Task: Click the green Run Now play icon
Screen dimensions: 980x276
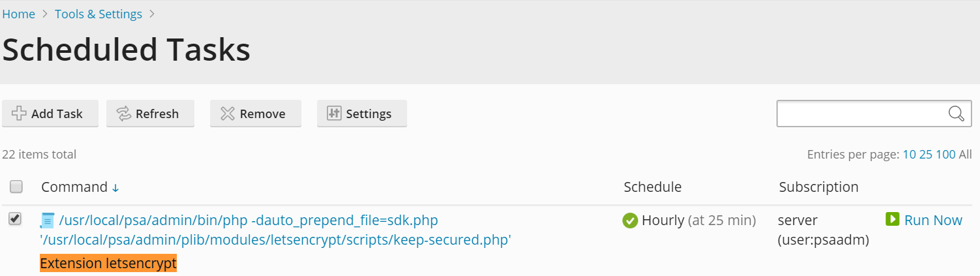Action: [x=892, y=219]
